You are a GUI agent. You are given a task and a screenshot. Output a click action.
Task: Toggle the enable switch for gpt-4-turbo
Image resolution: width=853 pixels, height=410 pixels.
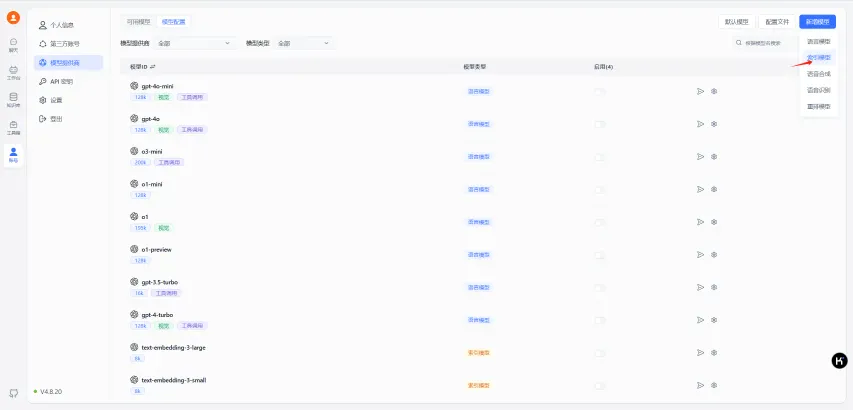[x=600, y=320]
